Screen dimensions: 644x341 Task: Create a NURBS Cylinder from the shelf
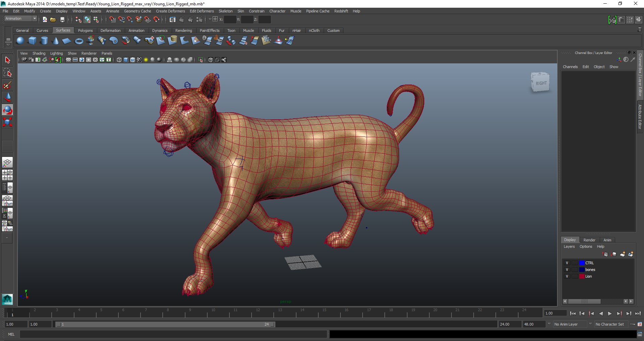coord(44,41)
